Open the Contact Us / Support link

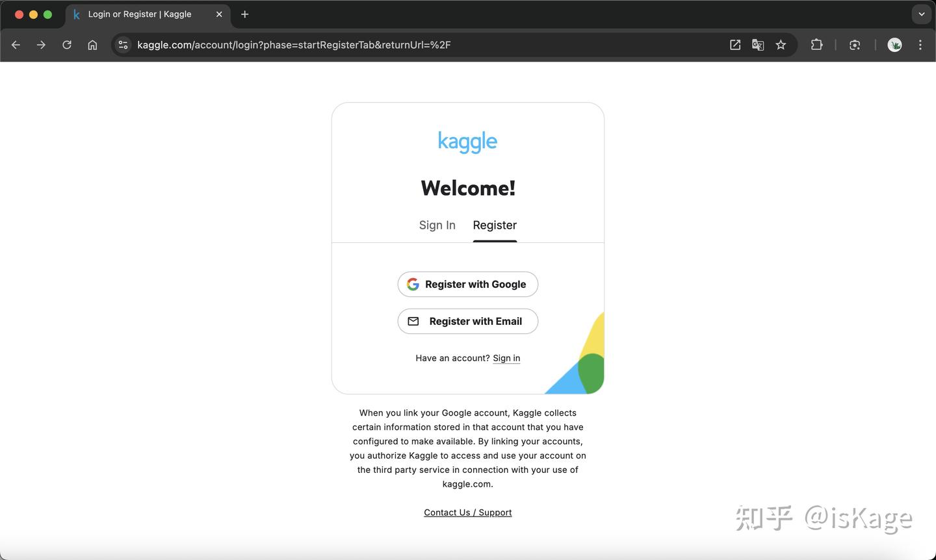point(467,512)
